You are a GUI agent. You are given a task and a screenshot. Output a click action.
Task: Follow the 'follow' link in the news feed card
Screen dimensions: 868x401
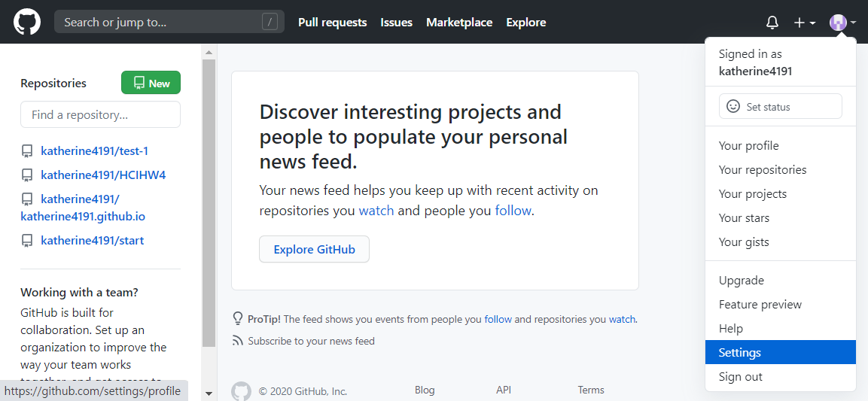click(513, 211)
